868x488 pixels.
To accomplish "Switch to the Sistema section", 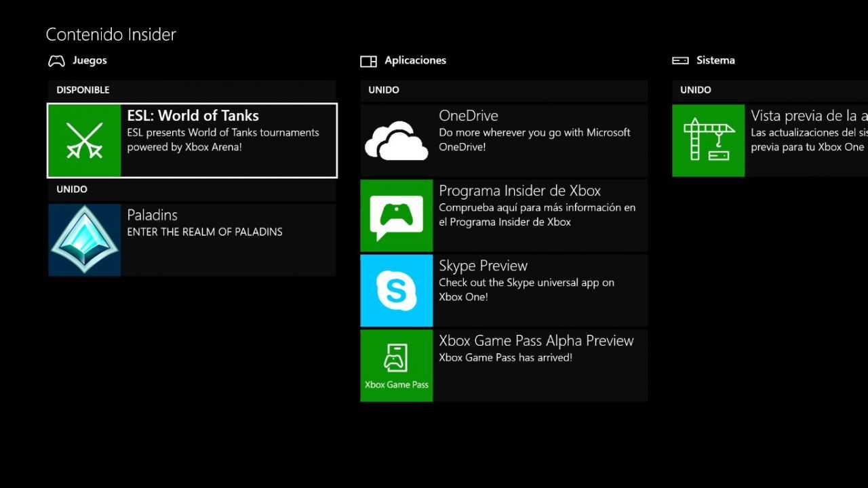I will [x=716, y=60].
